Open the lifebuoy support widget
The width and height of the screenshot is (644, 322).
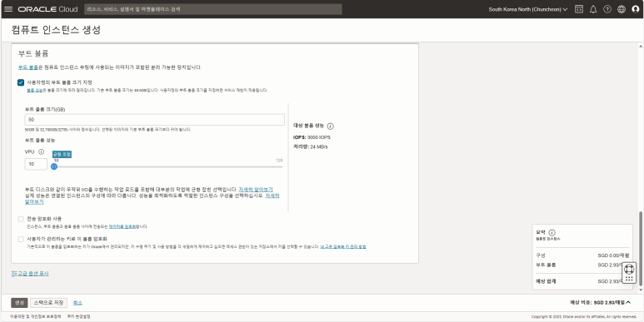(629, 269)
